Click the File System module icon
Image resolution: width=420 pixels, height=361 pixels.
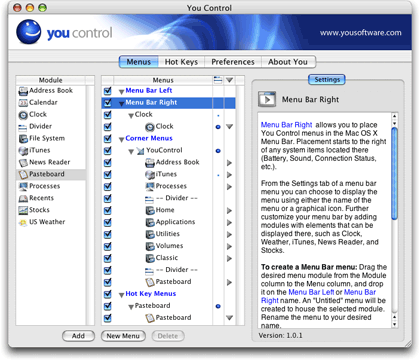tap(23, 139)
